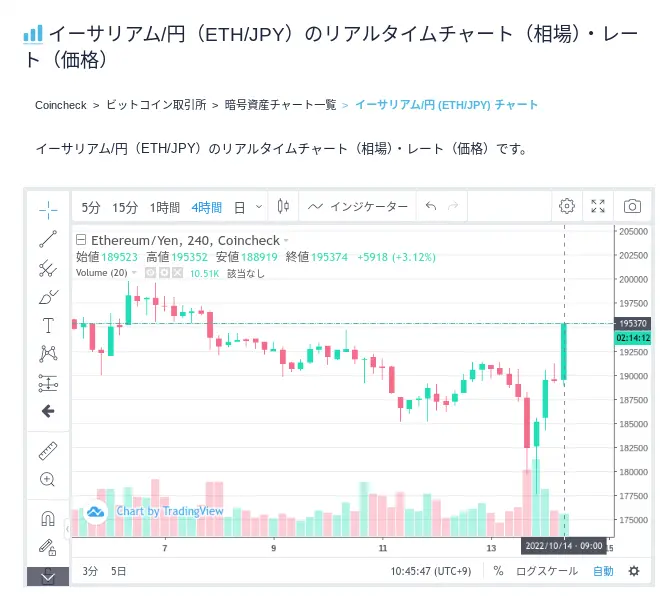Open the 暗号資産チャート一覧 breadcrumb link
The height and width of the screenshot is (603, 671).
pos(280,105)
